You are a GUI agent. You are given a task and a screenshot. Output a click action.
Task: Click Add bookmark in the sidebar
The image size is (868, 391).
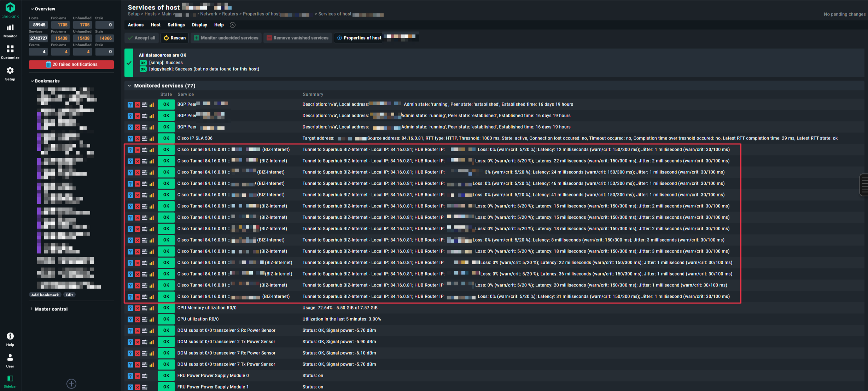tap(45, 295)
